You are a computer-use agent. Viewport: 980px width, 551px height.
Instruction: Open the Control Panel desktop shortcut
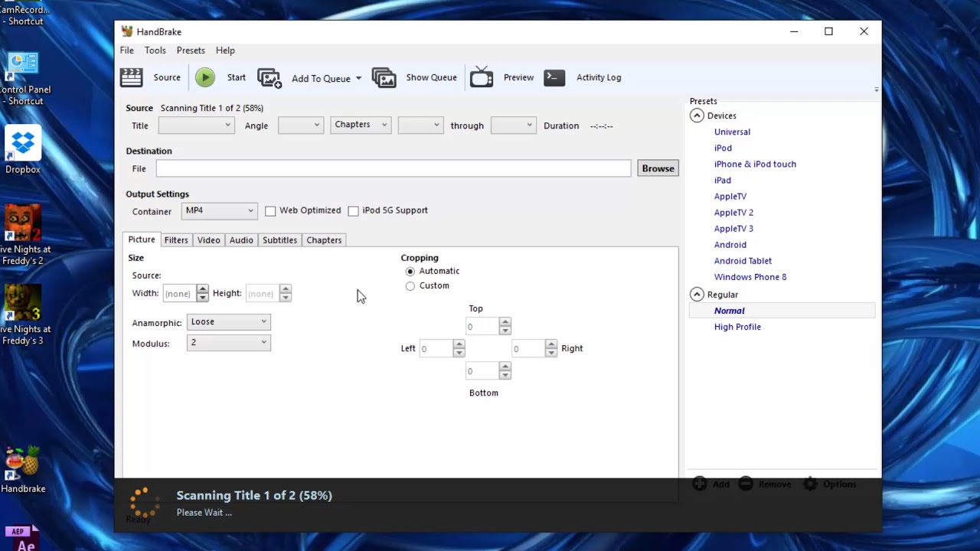click(23, 79)
